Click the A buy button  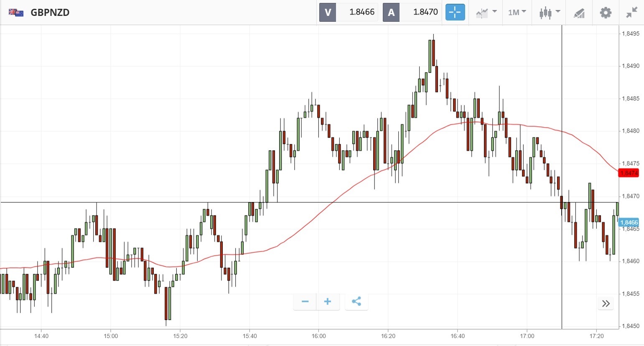click(391, 12)
